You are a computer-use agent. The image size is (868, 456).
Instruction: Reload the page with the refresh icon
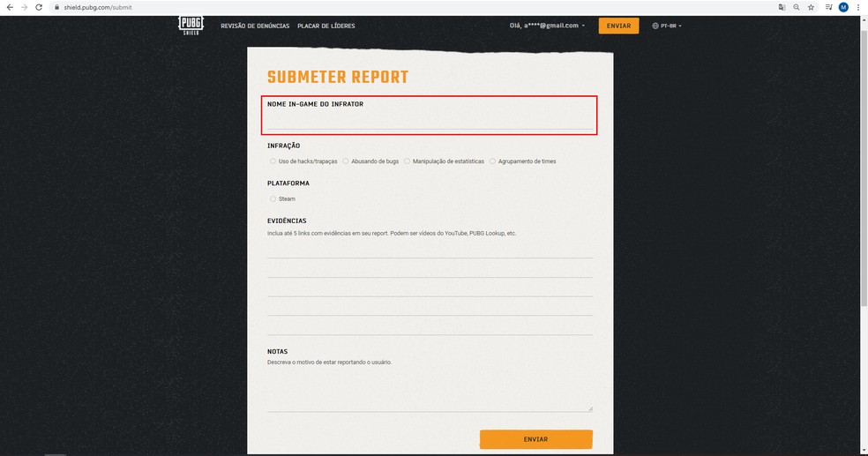tap(39, 7)
